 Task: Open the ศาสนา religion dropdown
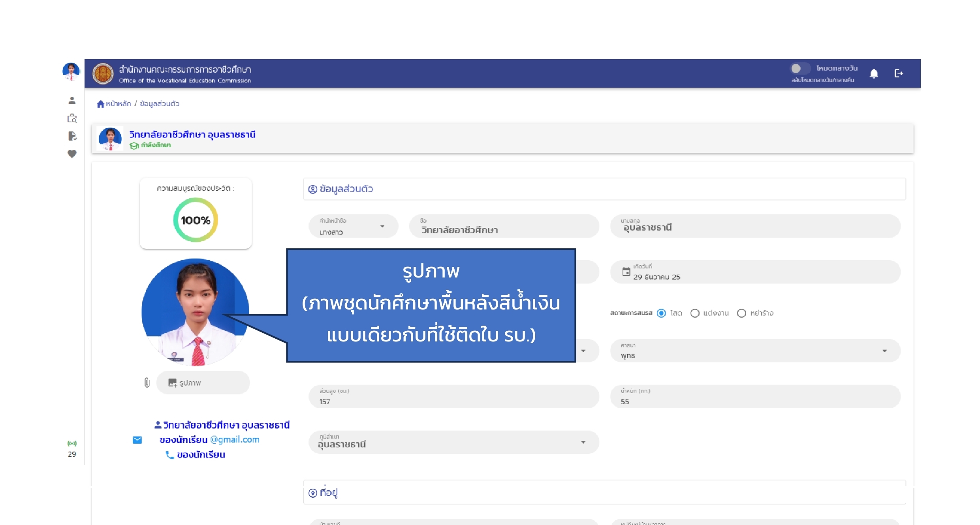point(755,351)
